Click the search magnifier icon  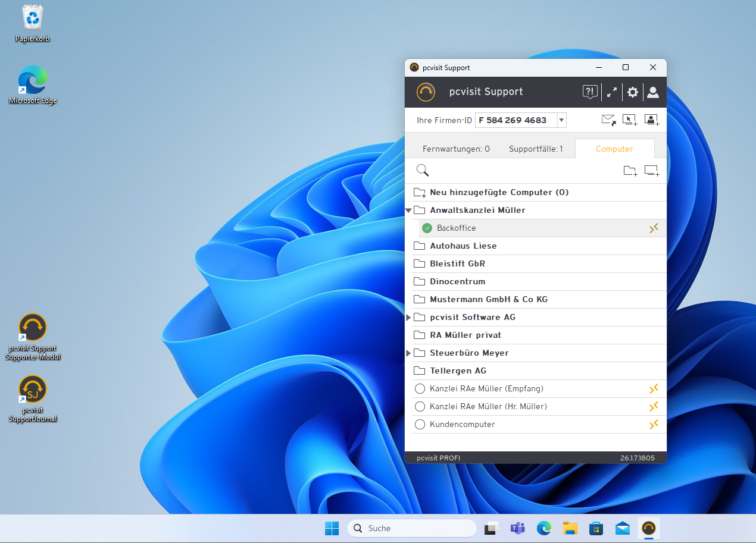click(x=423, y=171)
